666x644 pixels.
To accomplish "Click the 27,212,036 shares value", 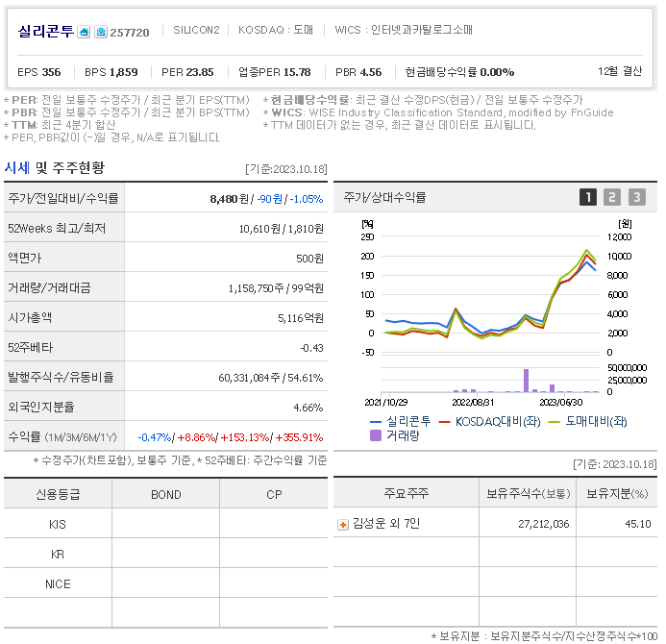I will pyautogui.click(x=543, y=524).
